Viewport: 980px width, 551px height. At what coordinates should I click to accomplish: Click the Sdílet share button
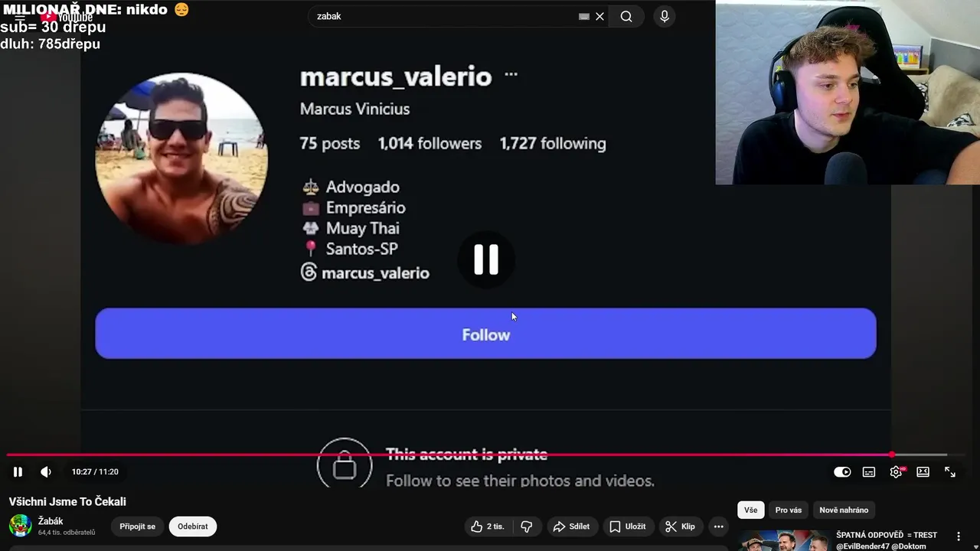tap(571, 527)
